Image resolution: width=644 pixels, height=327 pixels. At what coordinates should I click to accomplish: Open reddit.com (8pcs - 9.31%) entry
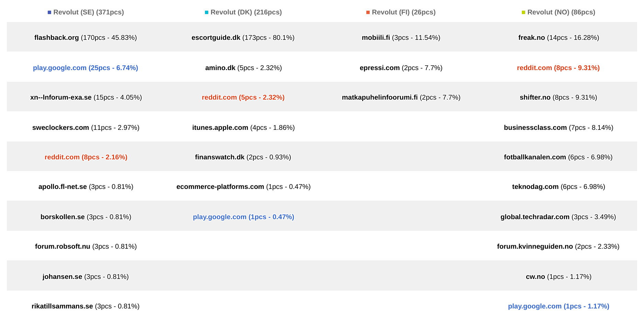(558, 68)
